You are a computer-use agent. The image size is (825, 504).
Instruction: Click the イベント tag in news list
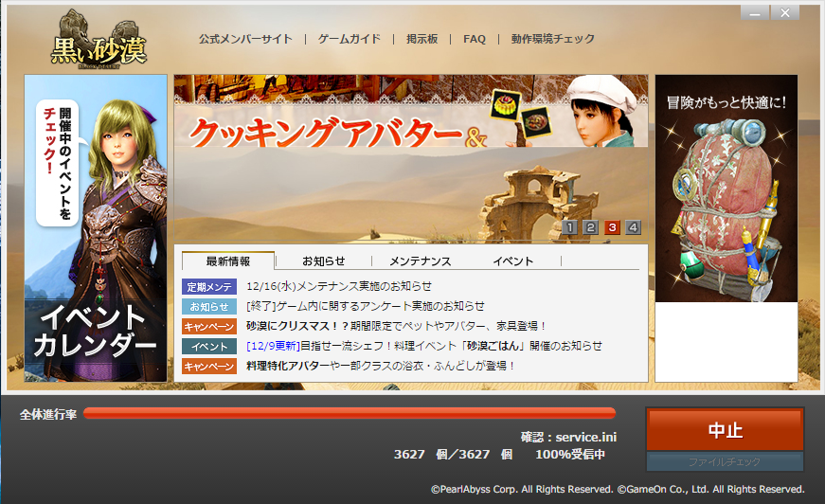point(209,347)
